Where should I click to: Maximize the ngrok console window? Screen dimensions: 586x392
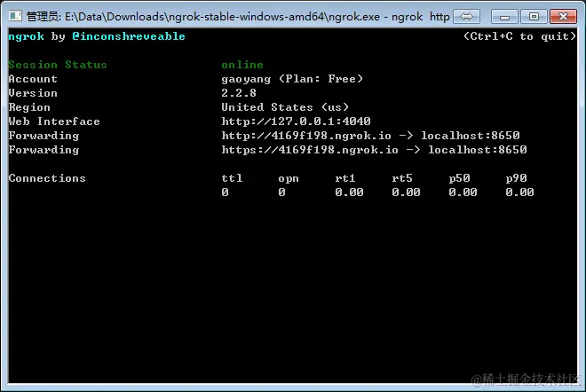point(534,17)
